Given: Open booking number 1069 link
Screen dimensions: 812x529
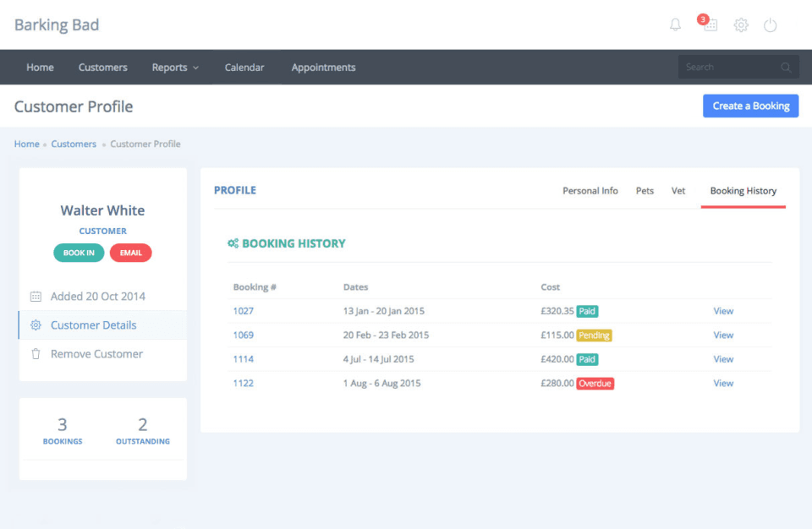Looking at the screenshot, I should pos(243,335).
